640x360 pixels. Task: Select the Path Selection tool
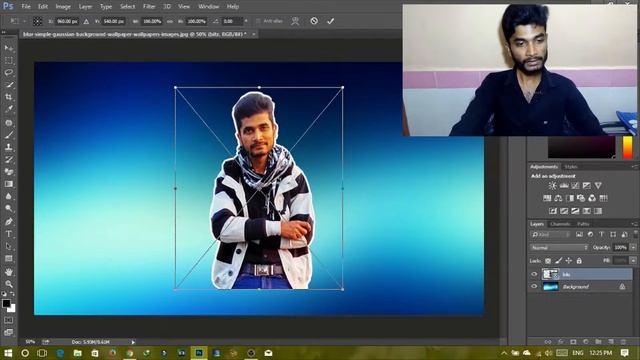click(9, 246)
